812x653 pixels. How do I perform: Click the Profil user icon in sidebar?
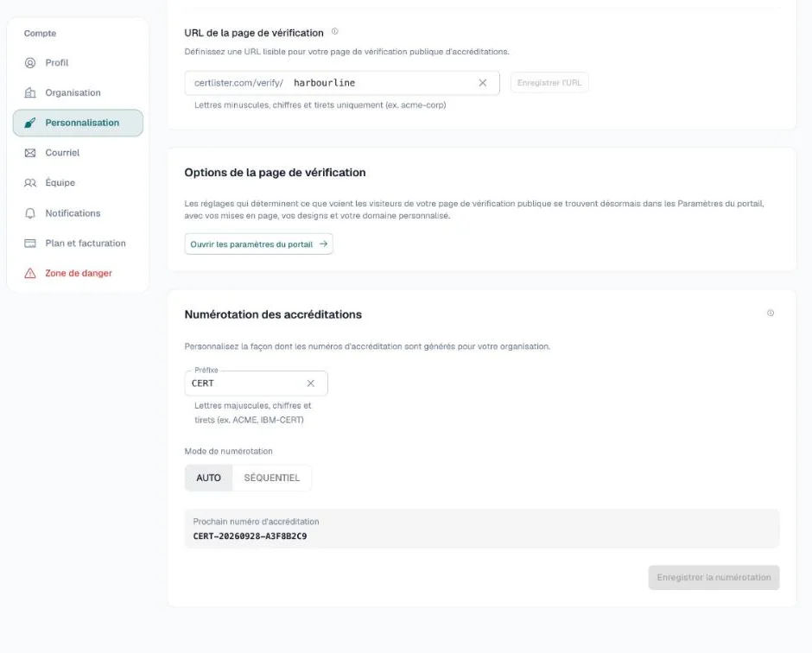[x=30, y=63]
